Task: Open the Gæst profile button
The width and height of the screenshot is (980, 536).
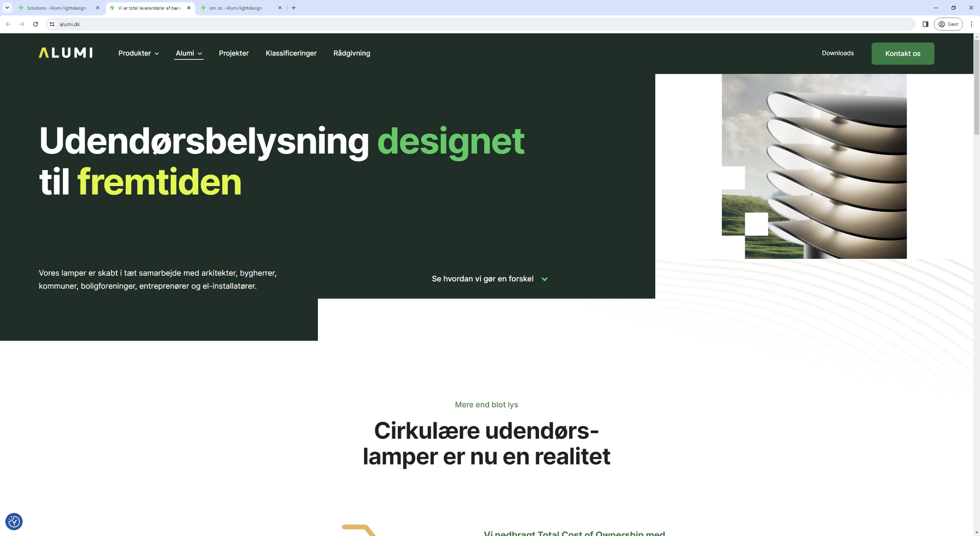Action: click(949, 24)
